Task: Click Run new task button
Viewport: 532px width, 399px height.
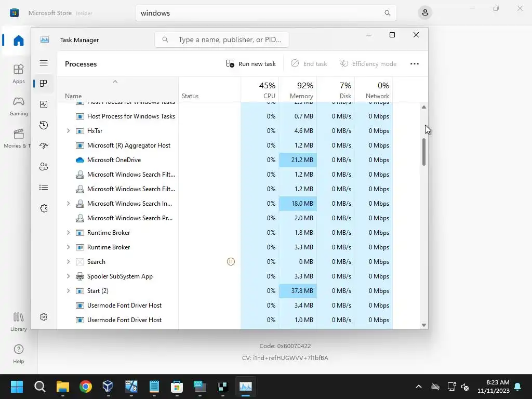Action: tap(251, 64)
